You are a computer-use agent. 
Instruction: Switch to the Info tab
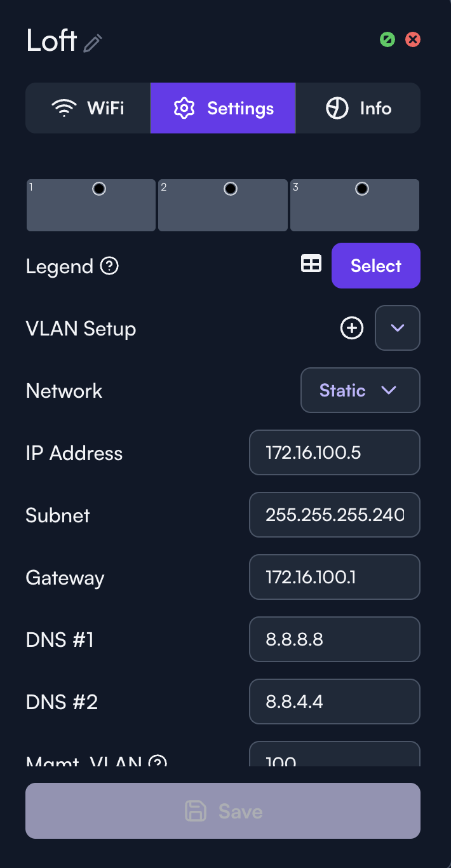coord(359,108)
